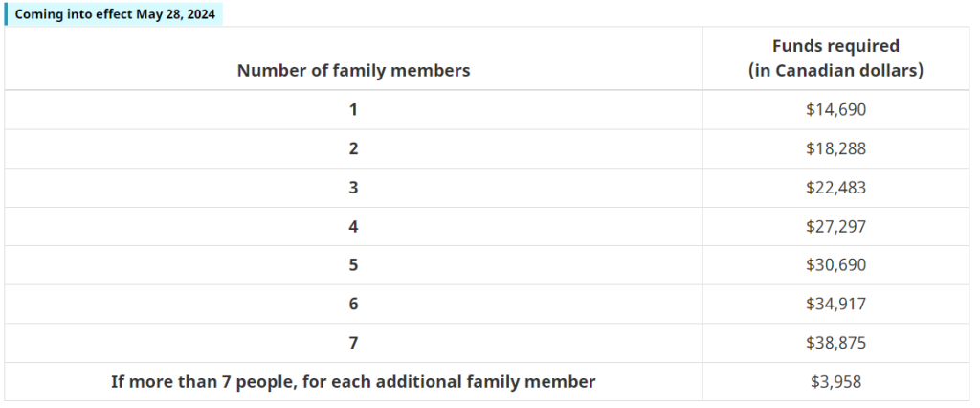Click the family members cell showing 1
The height and width of the screenshot is (408, 980).
[353, 109]
